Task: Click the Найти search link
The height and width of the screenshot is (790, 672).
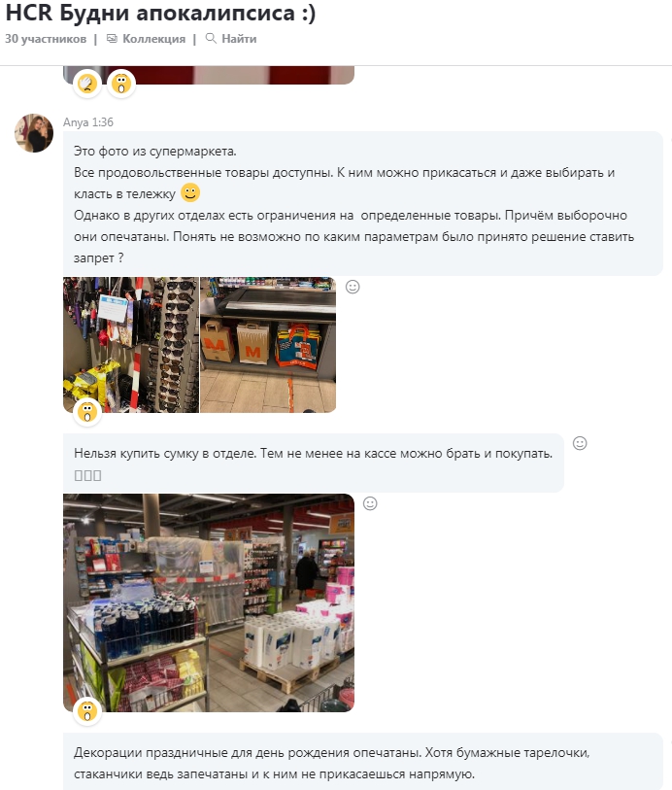Action: pyautogui.click(x=239, y=39)
